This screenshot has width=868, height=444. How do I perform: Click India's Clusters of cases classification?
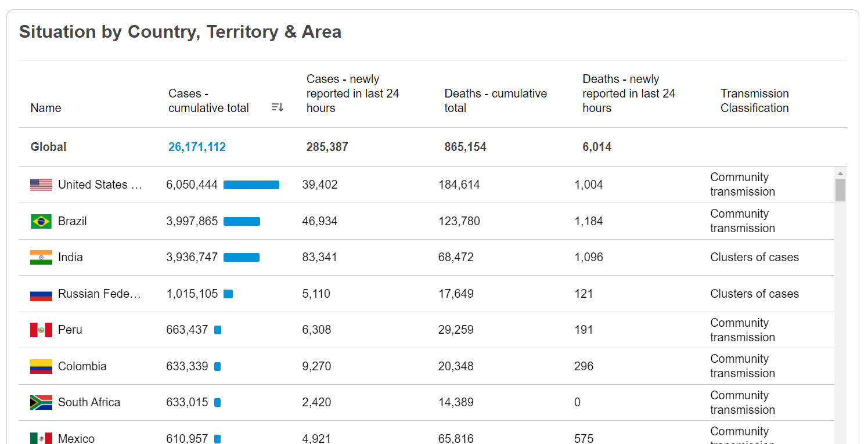tap(755, 257)
